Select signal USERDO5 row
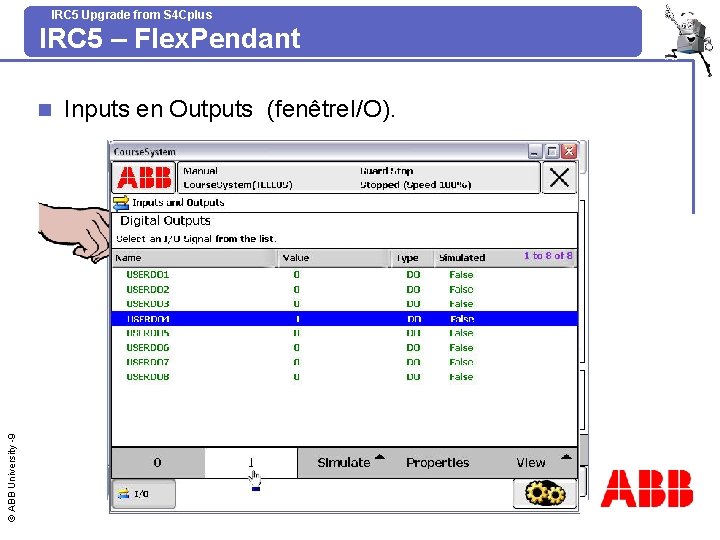 coord(344,333)
